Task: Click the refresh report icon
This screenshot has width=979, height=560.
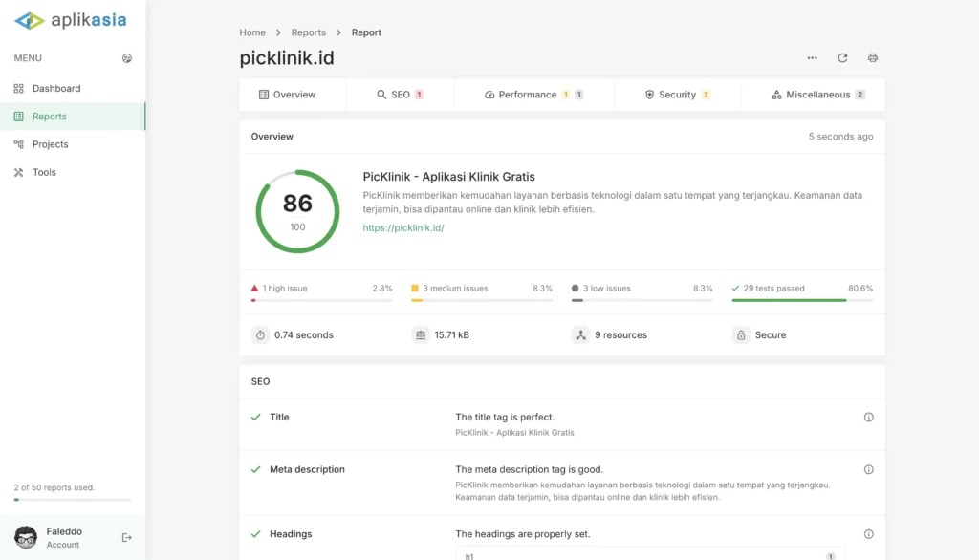Action: (x=842, y=58)
